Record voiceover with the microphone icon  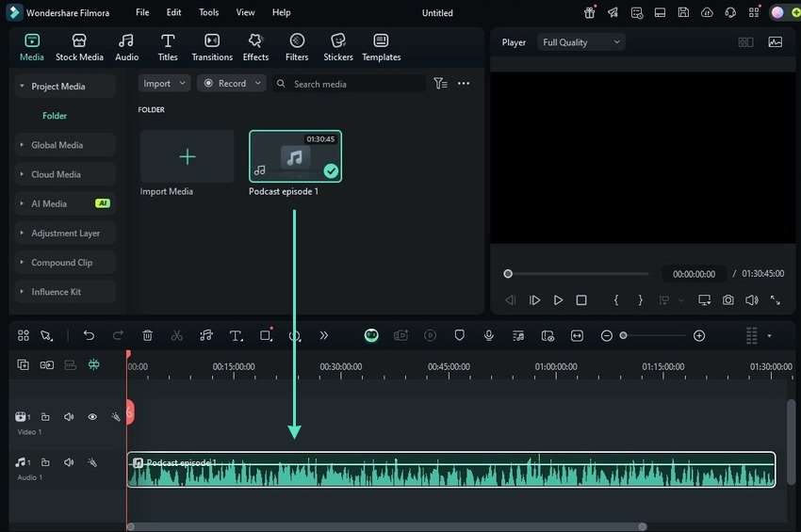[489, 335]
